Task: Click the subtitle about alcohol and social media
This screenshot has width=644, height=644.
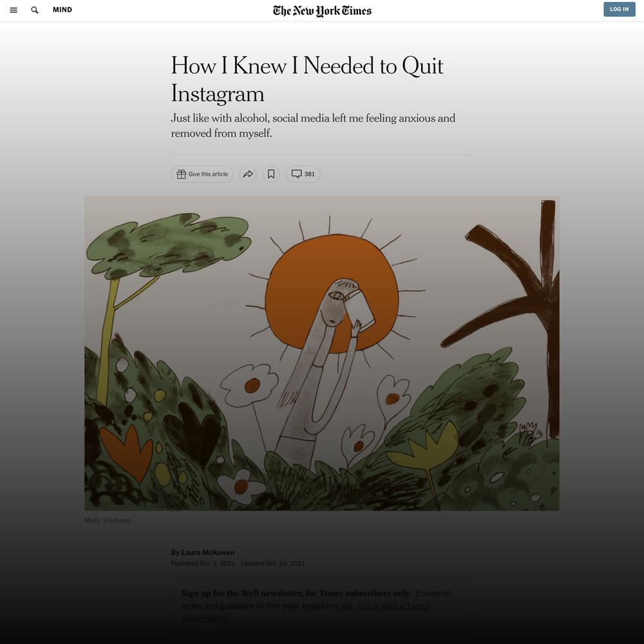Action: tap(313, 126)
